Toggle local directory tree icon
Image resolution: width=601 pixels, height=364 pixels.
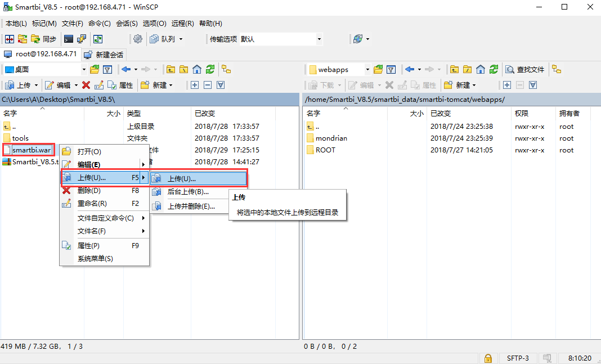click(x=227, y=70)
